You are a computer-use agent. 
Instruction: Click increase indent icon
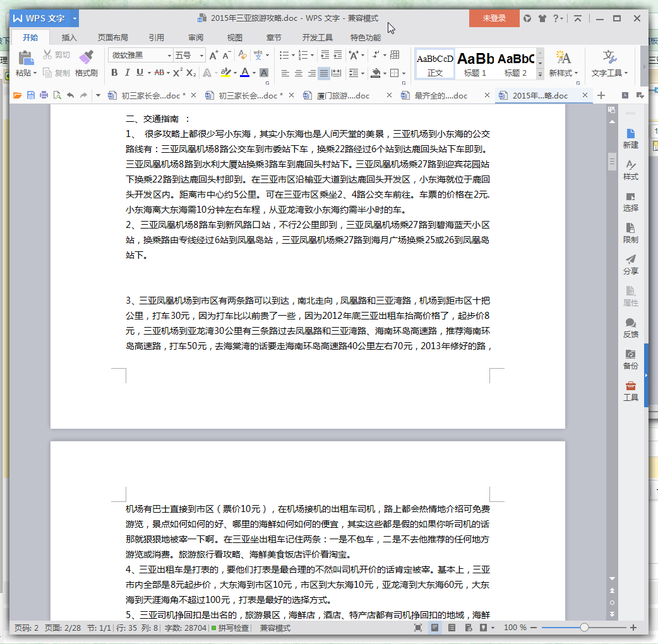(338, 55)
